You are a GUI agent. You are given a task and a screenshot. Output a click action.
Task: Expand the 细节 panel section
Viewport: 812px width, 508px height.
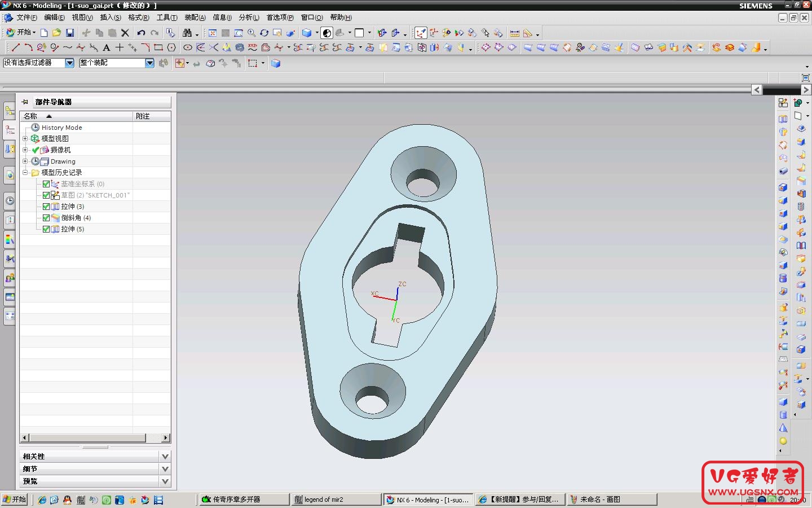coord(165,468)
